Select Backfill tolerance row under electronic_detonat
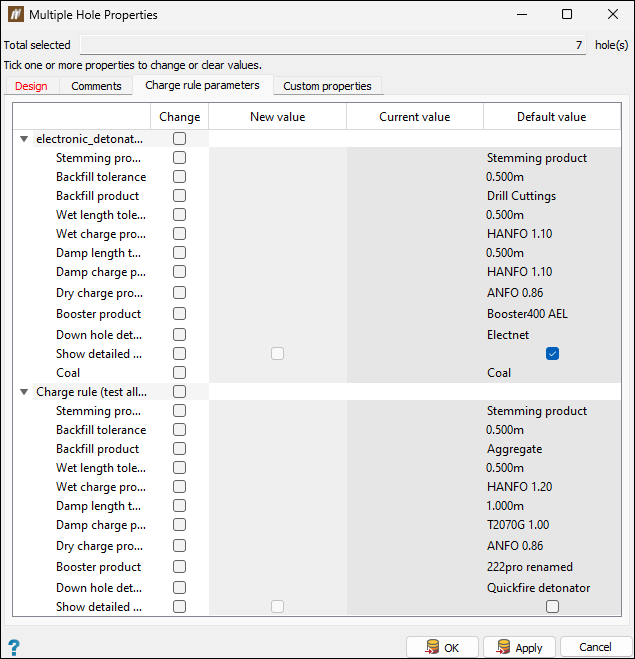The height and width of the screenshot is (659, 635). pyautogui.click(x=101, y=177)
